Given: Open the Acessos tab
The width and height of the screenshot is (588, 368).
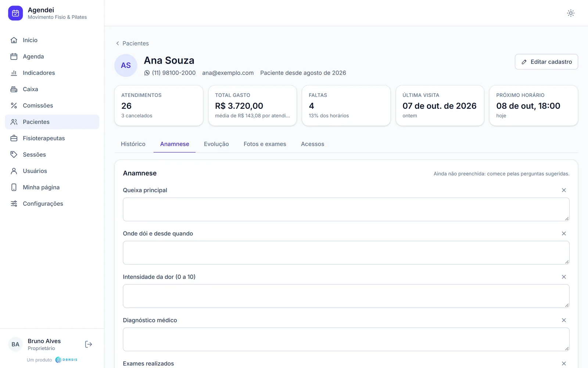Looking at the screenshot, I should click(x=313, y=144).
